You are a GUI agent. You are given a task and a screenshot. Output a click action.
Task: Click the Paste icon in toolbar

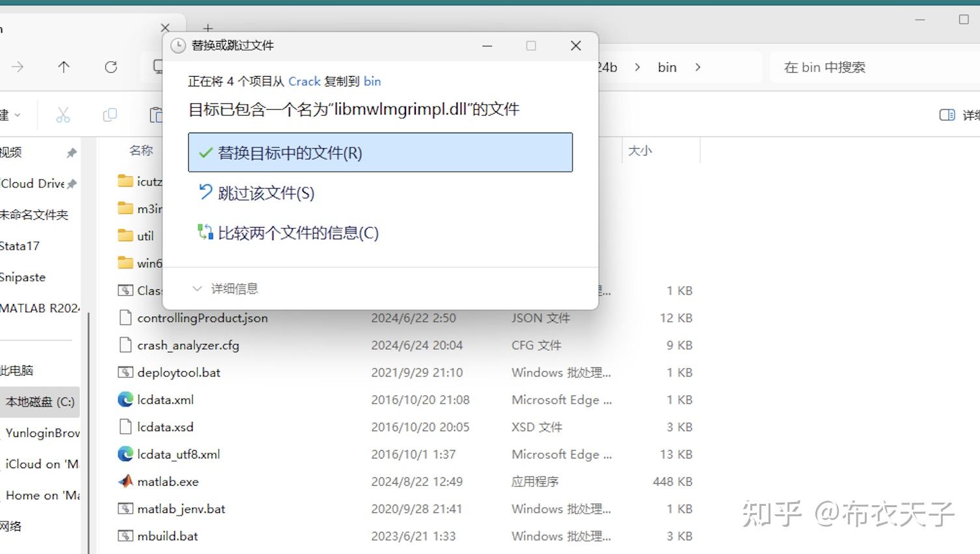tap(156, 114)
